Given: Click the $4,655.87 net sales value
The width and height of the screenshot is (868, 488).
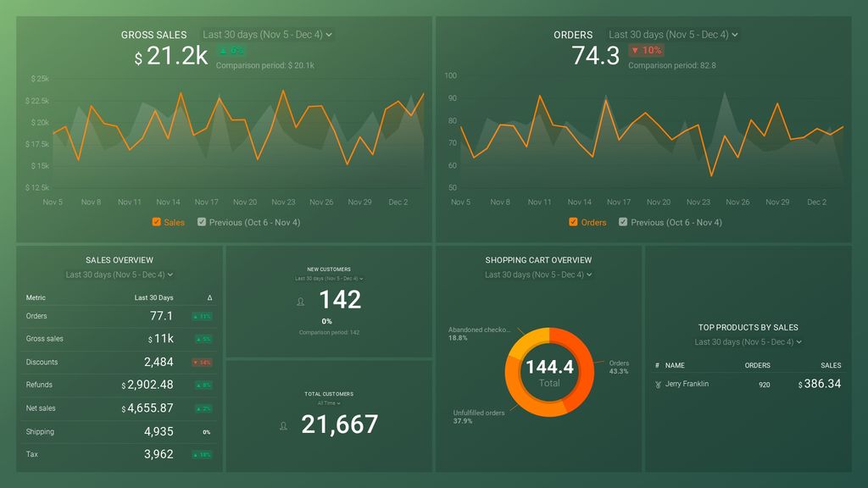Looking at the screenshot, I should [147, 408].
